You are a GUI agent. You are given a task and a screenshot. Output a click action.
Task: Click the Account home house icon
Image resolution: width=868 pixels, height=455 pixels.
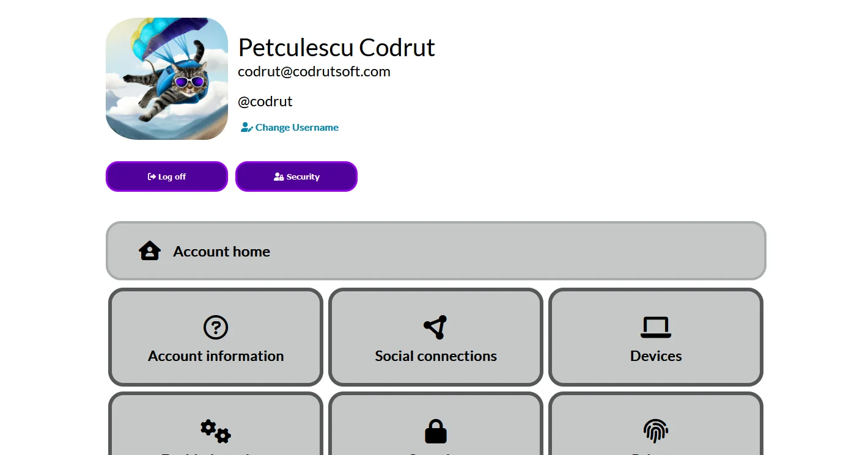[x=150, y=251]
